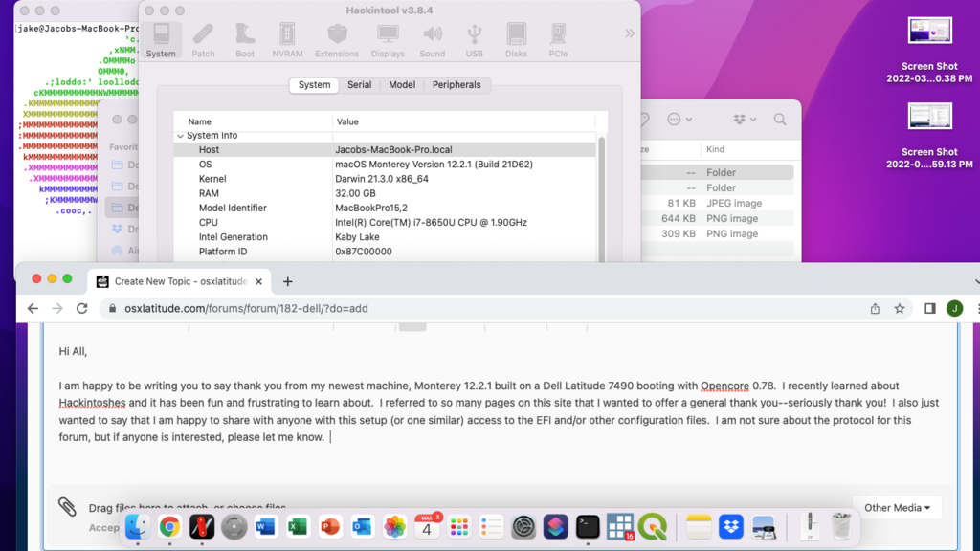Open Terminal from the Dock
The height and width of the screenshot is (551, 980).
pyautogui.click(x=588, y=526)
